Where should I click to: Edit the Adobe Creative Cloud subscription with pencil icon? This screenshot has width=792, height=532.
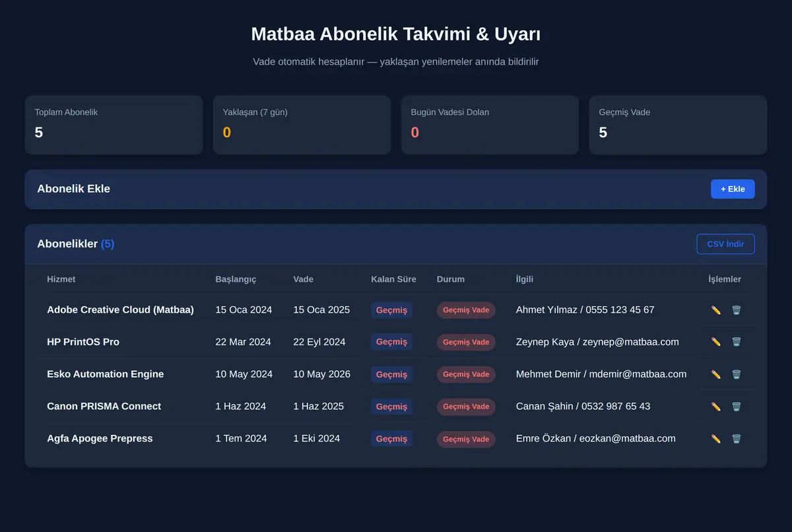716,310
